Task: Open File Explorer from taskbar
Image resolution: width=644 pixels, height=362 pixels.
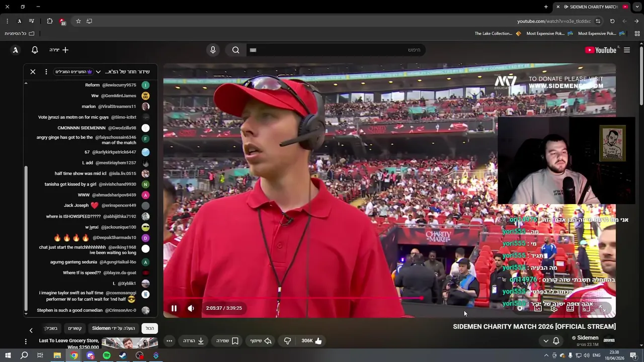Action: 57,355
